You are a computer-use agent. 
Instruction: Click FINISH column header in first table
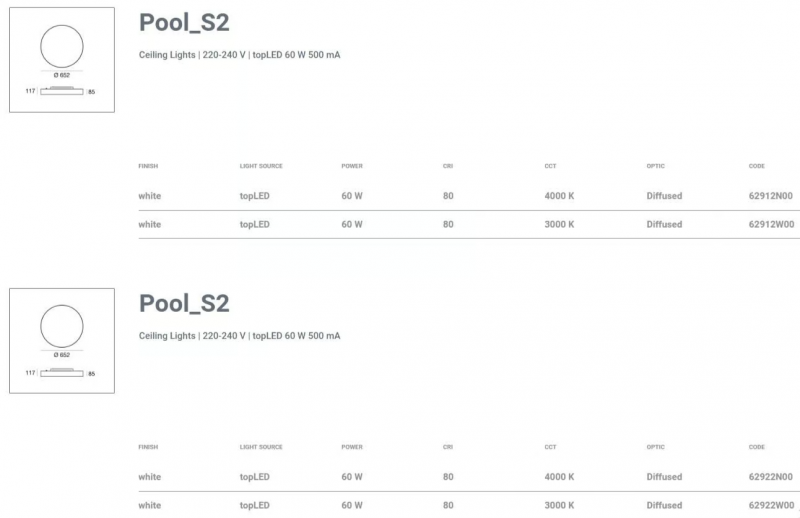pyautogui.click(x=148, y=166)
